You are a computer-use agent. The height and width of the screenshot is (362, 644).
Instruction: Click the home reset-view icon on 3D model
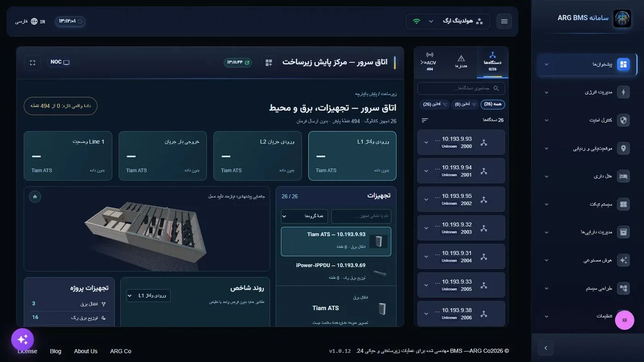pyautogui.click(x=35, y=197)
